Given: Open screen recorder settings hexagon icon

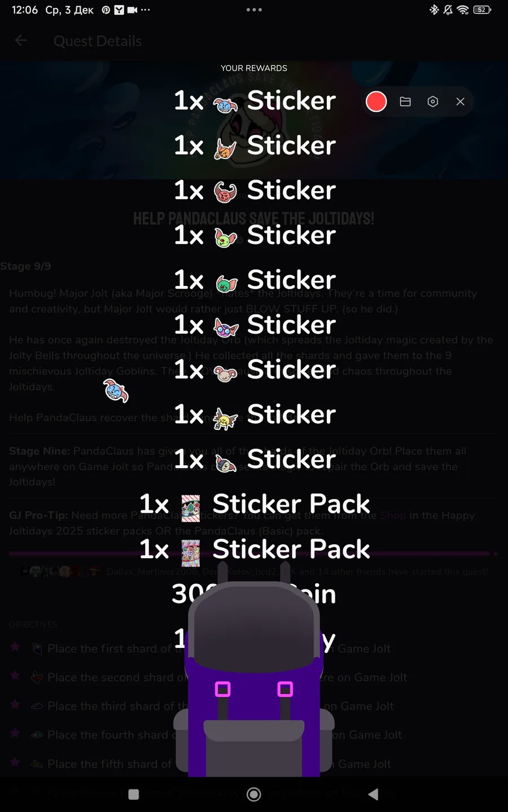Looking at the screenshot, I should pyautogui.click(x=433, y=101).
